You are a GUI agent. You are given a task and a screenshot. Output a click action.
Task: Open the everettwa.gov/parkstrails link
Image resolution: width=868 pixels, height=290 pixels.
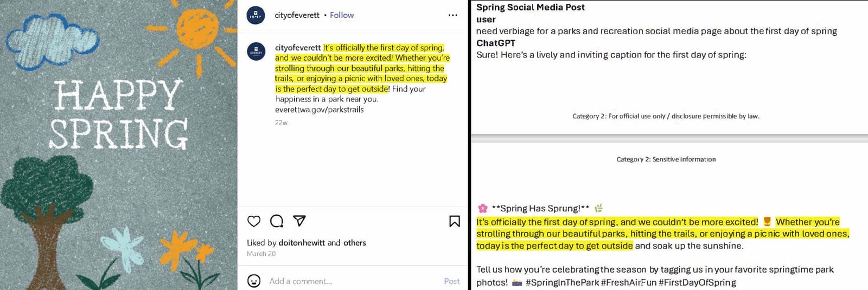tap(319, 109)
